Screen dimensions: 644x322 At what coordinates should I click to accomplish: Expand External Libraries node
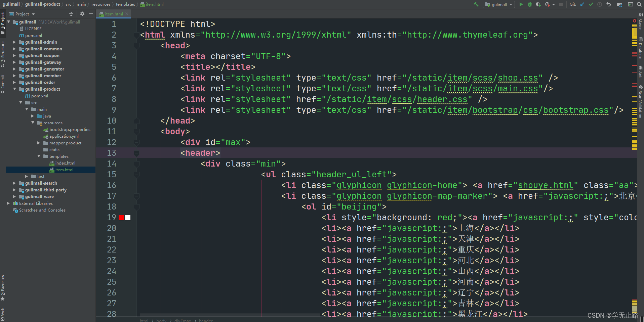(8, 203)
